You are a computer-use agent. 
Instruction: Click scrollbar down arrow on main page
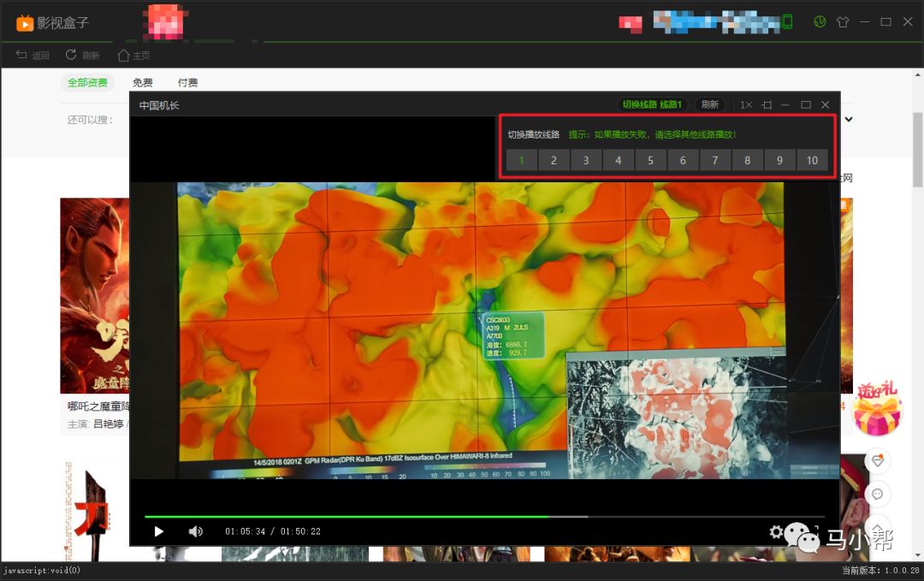coord(917,555)
